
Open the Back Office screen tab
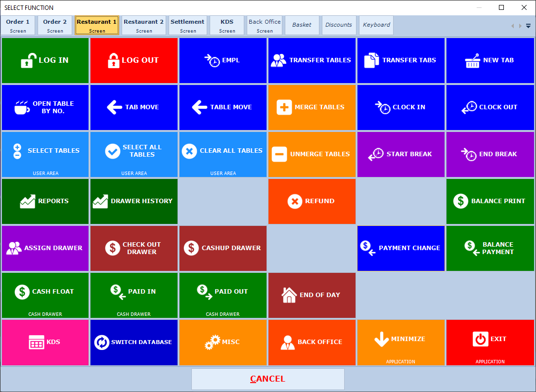265,25
